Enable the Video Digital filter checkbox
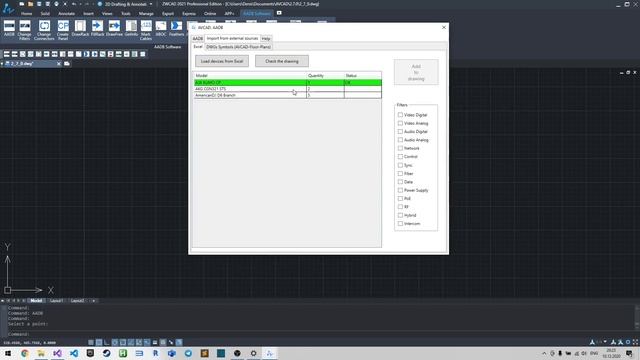This screenshot has width=640, height=360. [x=400, y=115]
